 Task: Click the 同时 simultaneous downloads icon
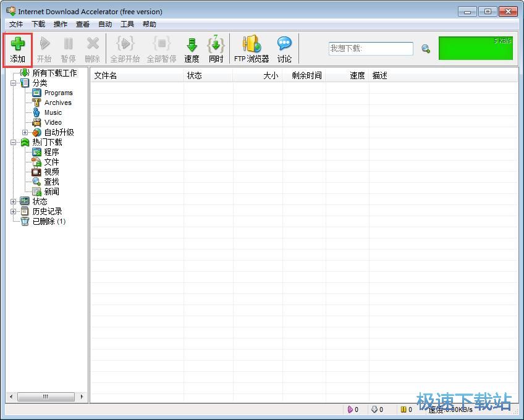[x=216, y=44]
